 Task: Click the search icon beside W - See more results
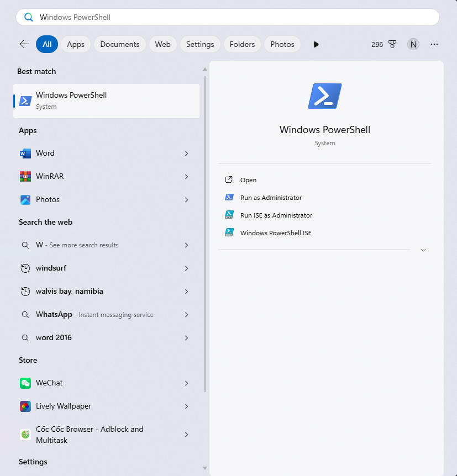25,245
